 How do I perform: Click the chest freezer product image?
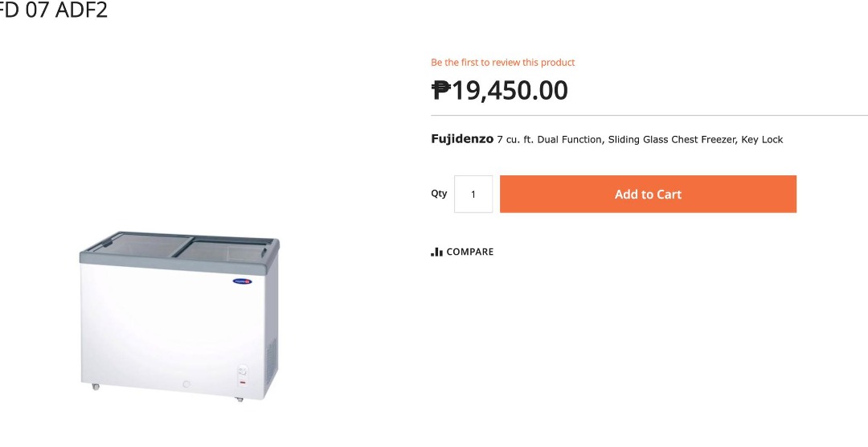click(x=179, y=316)
